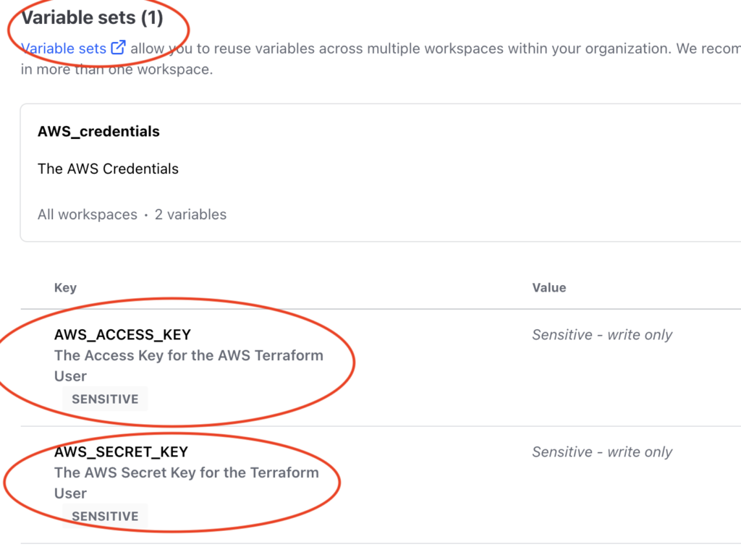Viewport: 741px width, 560px height.
Task: Click the AWS Secret Key for Terraform description
Action: point(187,483)
